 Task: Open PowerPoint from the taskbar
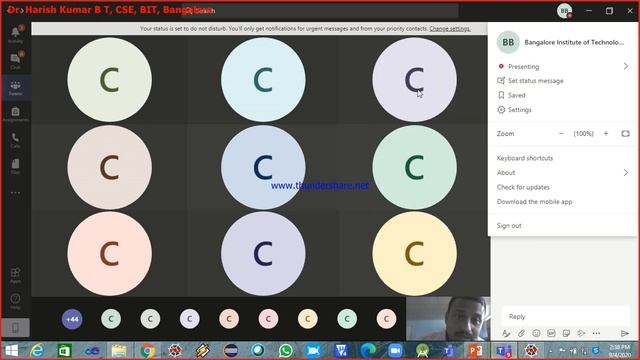(476, 351)
